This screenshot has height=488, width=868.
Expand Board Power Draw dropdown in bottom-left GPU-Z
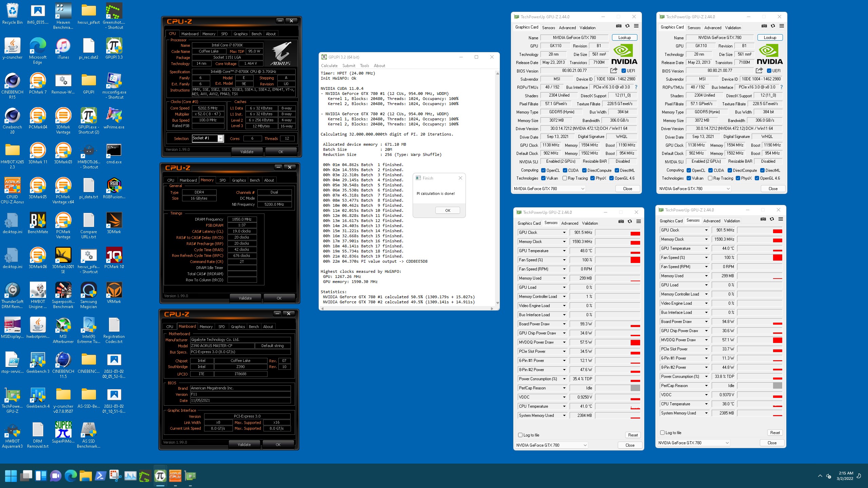tap(564, 324)
